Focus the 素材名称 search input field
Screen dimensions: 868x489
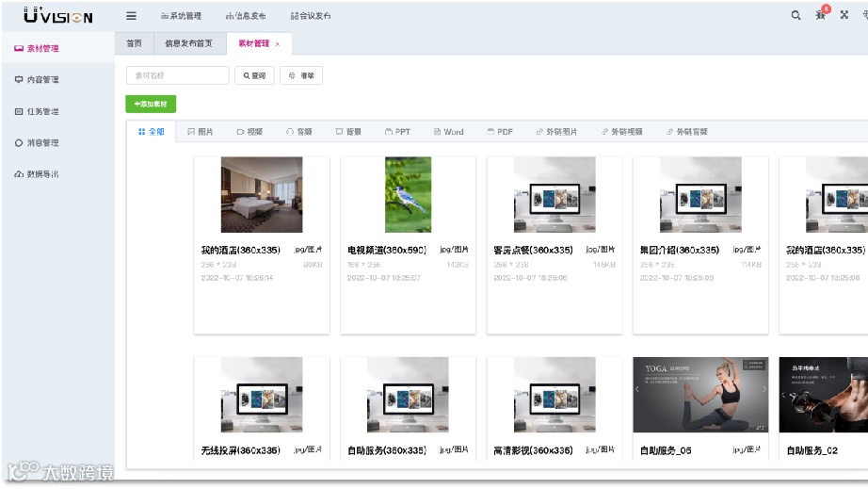click(x=178, y=75)
